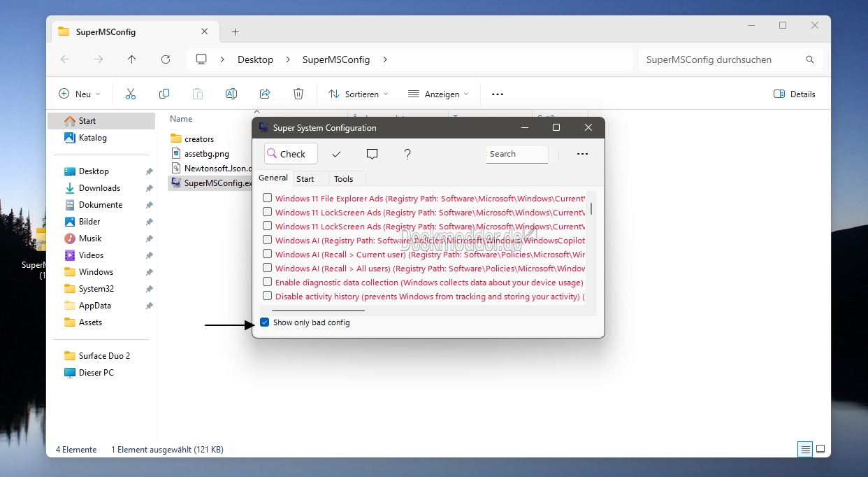Select the creators folder in file list
Viewport: 868px width, 477px height.
click(x=199, y=139)
